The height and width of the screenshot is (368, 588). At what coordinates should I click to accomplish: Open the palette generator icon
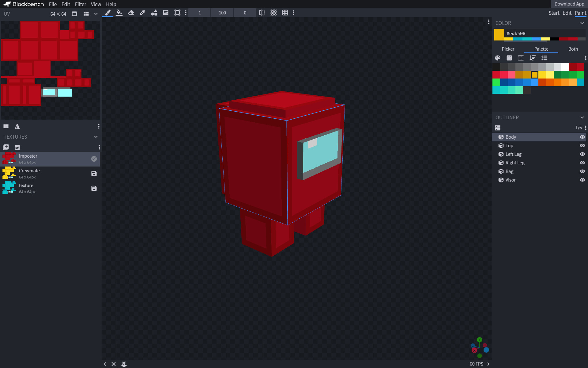pos(498,58)
